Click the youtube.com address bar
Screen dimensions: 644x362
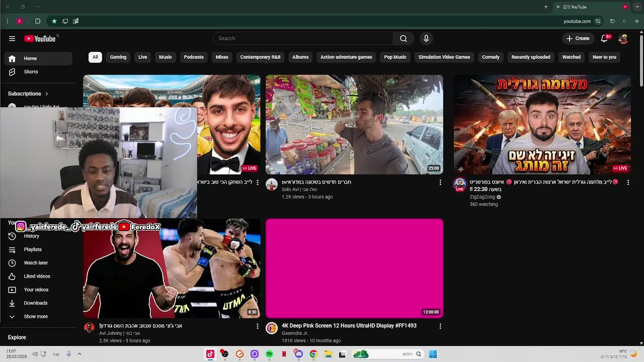pos(577,21)
